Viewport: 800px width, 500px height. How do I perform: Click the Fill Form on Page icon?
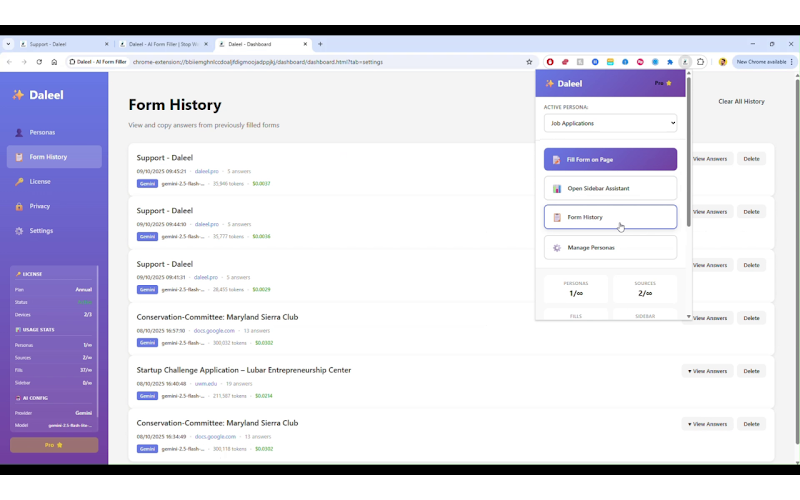(557, 160)
